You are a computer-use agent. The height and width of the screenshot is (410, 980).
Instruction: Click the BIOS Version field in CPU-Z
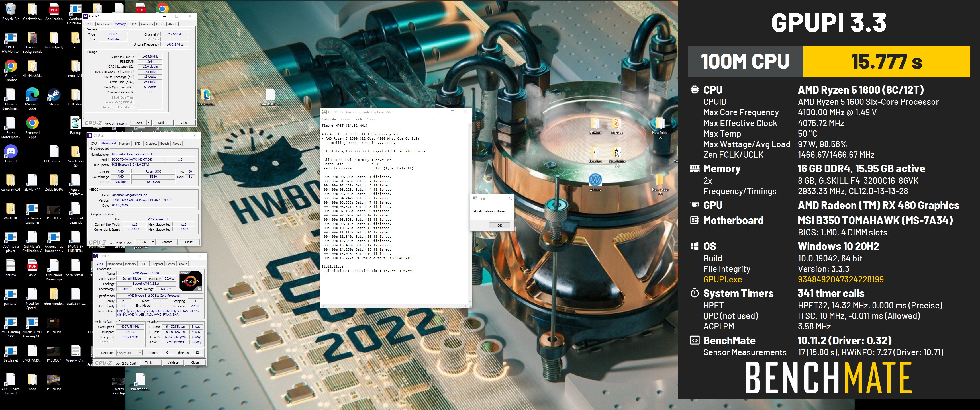(x=153, y=200)
